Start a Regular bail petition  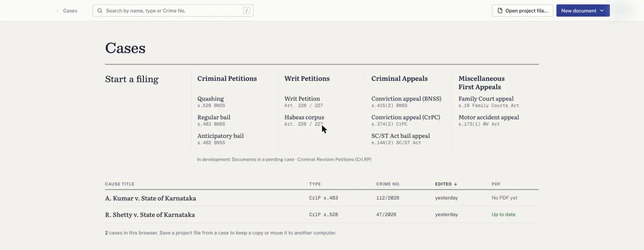click(x=214, y=120)
